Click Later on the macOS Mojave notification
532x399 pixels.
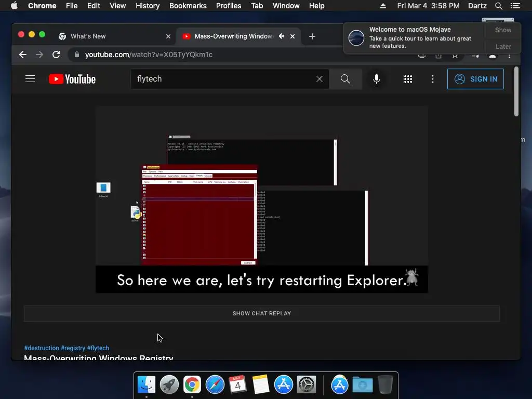point(503,46)
